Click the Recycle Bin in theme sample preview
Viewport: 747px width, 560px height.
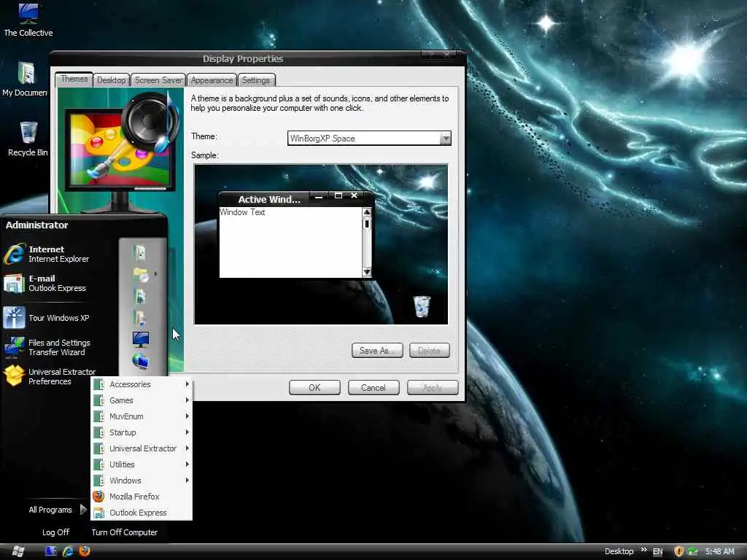pyautogui.click(x=422, y=307)
